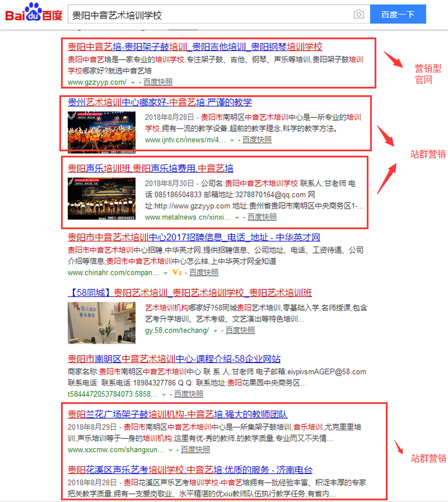The width and height of the screenshot is (448, 502).
Task: Open result 贵阳市南明区中音艺术培训中心-课程介绍
Action: (174, 359)
